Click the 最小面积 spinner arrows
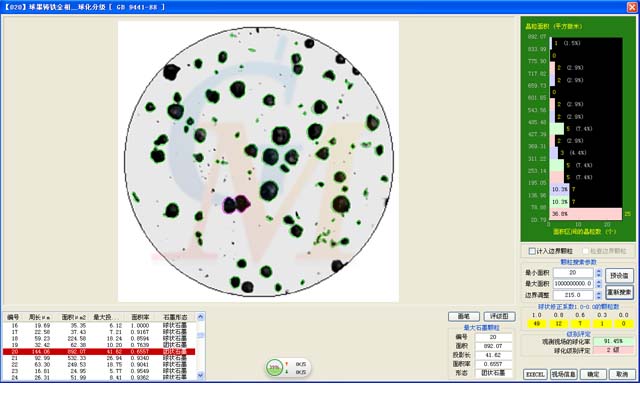 (x=597, y=272)
